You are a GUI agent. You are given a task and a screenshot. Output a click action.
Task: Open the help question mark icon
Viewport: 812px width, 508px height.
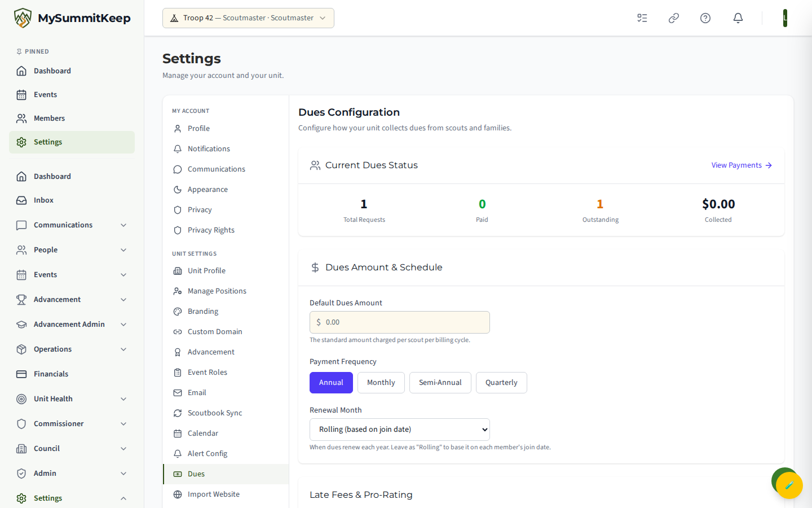705,18
